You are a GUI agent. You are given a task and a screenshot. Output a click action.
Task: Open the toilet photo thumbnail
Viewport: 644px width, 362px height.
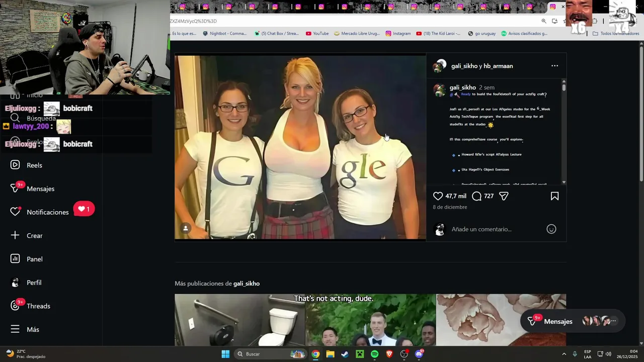pyautogui.click(x=239, y=320)
